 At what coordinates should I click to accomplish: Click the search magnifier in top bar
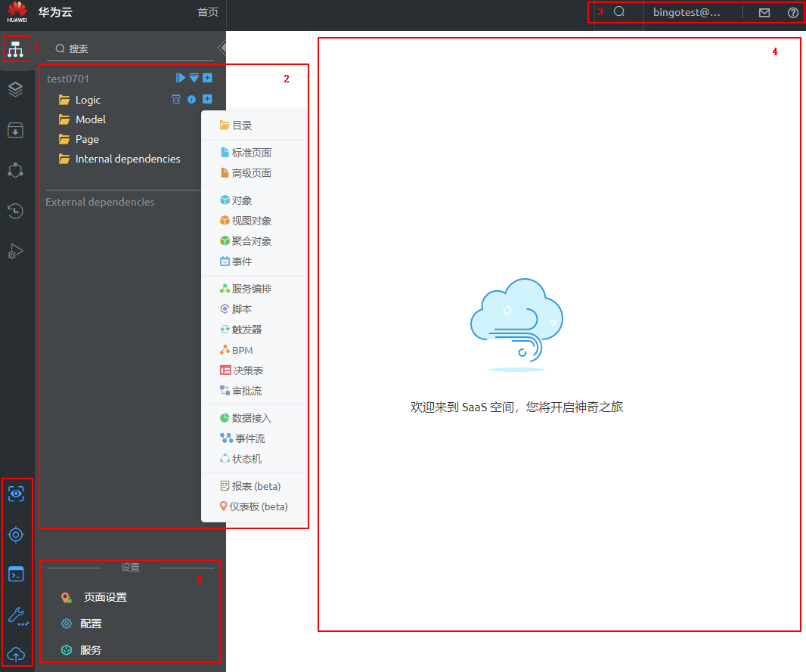(x=619, y=12)
